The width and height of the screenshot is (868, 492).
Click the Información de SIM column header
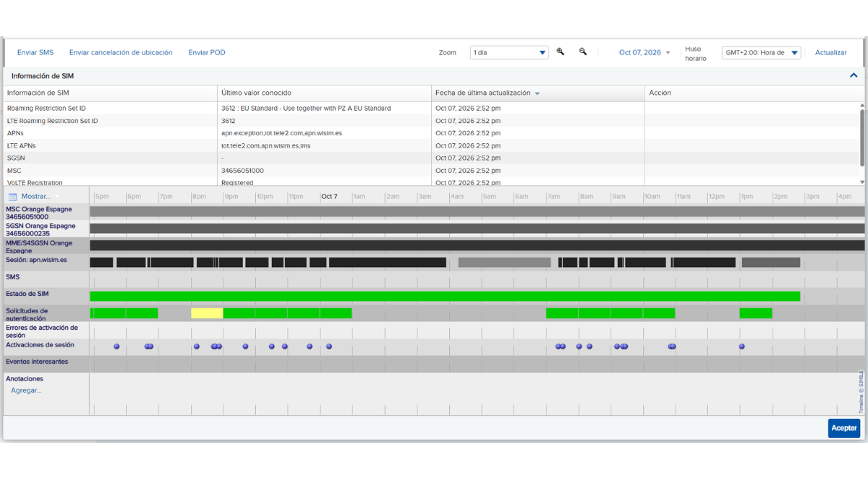click(x=110, y=93)
